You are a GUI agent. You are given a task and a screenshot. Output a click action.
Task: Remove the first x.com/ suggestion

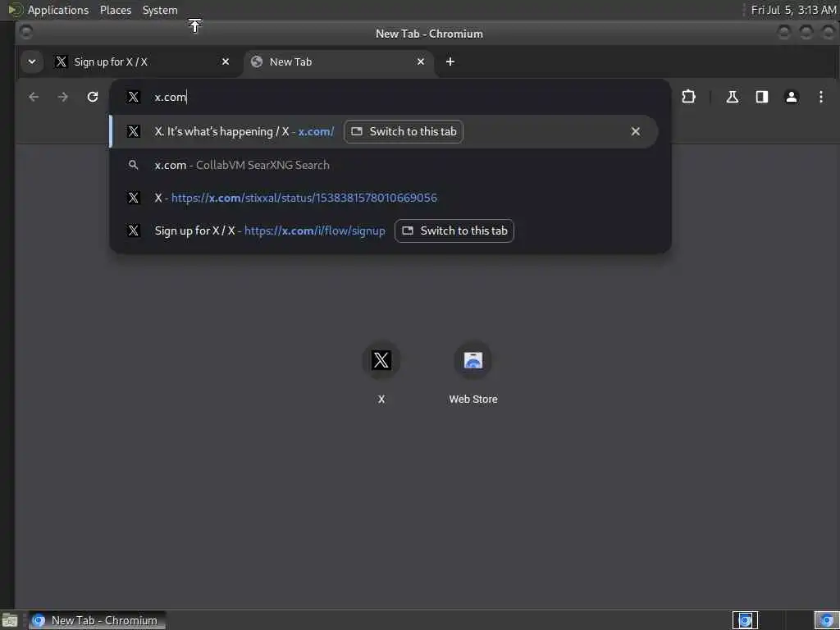[x=636, y=132]
